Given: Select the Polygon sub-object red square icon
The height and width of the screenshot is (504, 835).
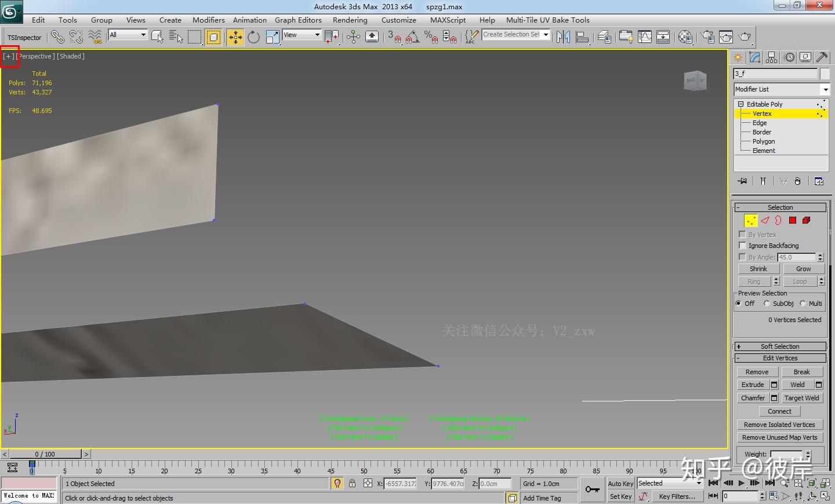Looking at the screenshot, I should (x=793, y=220).
